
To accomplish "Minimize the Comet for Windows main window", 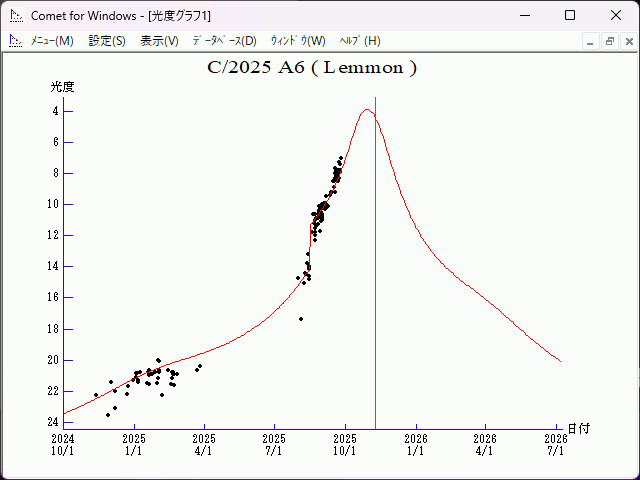I will click(x=524, y=15).
